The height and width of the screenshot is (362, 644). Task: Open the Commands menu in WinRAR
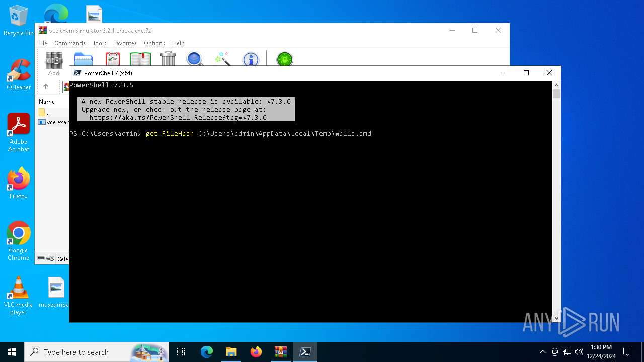(70, 43)
